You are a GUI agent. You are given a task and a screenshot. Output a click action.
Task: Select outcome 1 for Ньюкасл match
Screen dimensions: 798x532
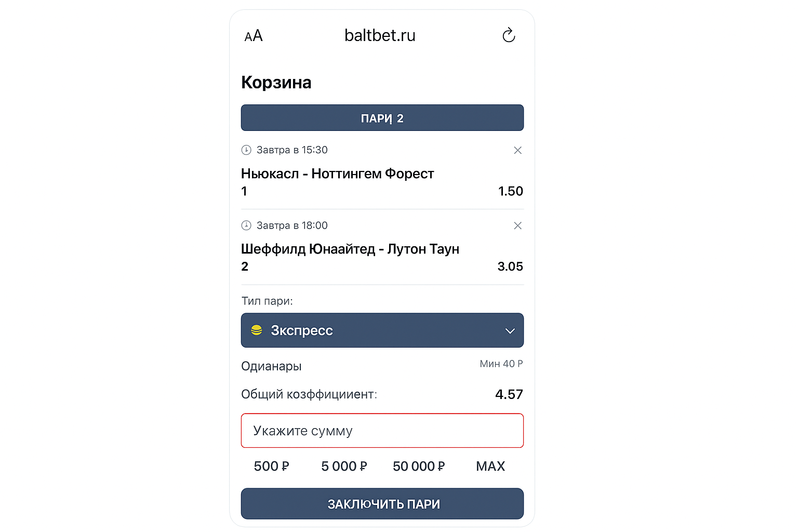(x=244, y=191)
